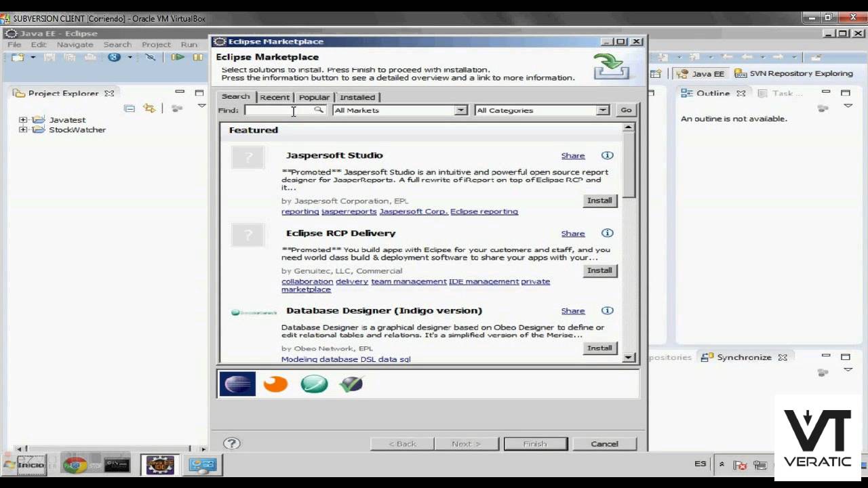Click the Info icon for Jaspersoft Studio
This screenshot has width=868, height=488.
[x=607, y=155]
